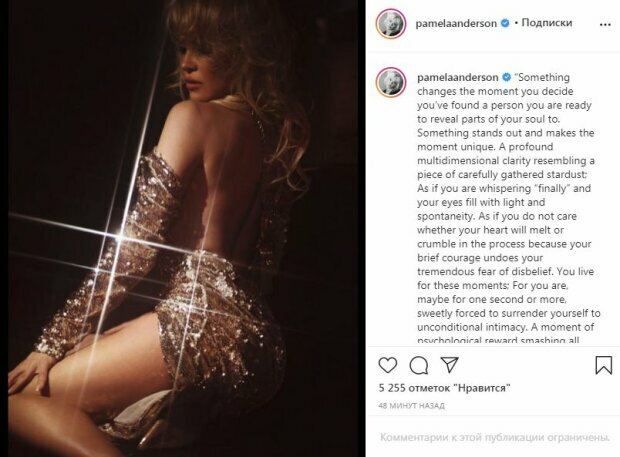The width and height of the screenshot is (620, 457).
Task: Open pamelaanderson username link in the caption
Action: [457, 77]
